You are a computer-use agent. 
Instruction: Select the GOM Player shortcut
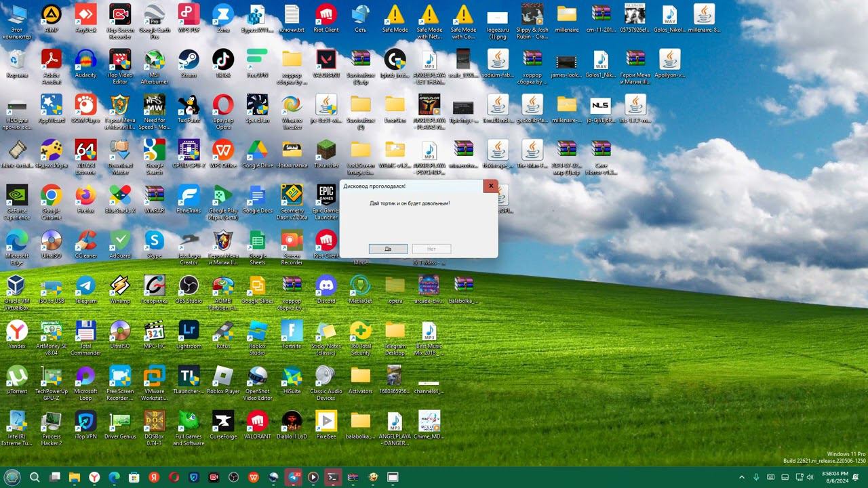tap(85, 109)
